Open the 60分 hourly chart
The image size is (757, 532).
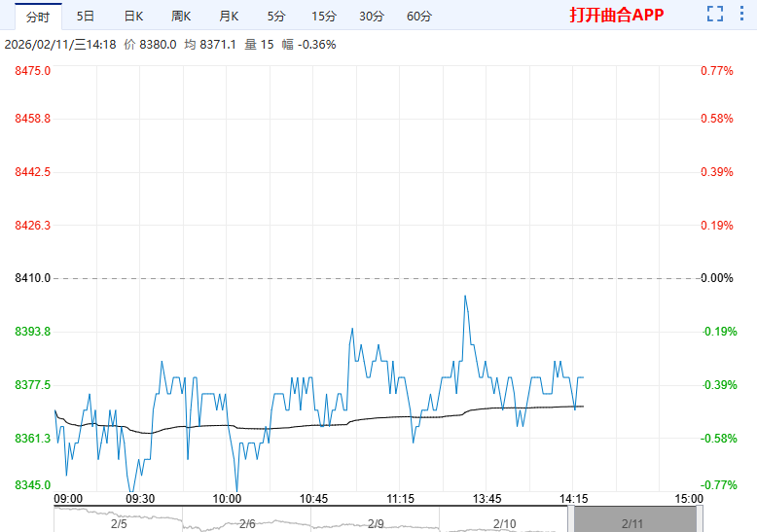[x=419, y=17]
